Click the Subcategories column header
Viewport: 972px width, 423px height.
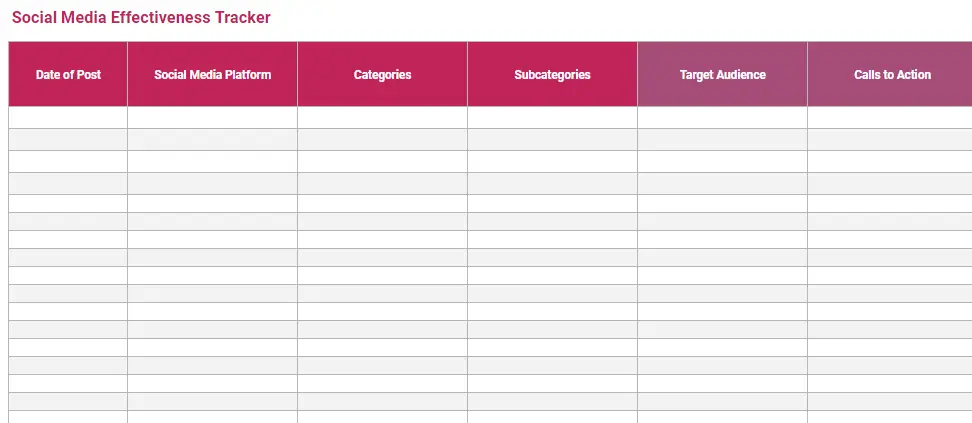point(552,75)
